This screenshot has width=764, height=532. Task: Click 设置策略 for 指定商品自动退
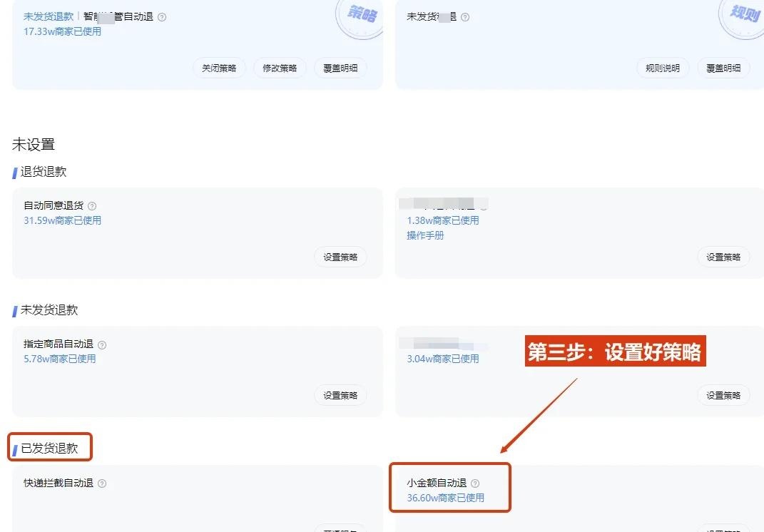click(340, 396)
